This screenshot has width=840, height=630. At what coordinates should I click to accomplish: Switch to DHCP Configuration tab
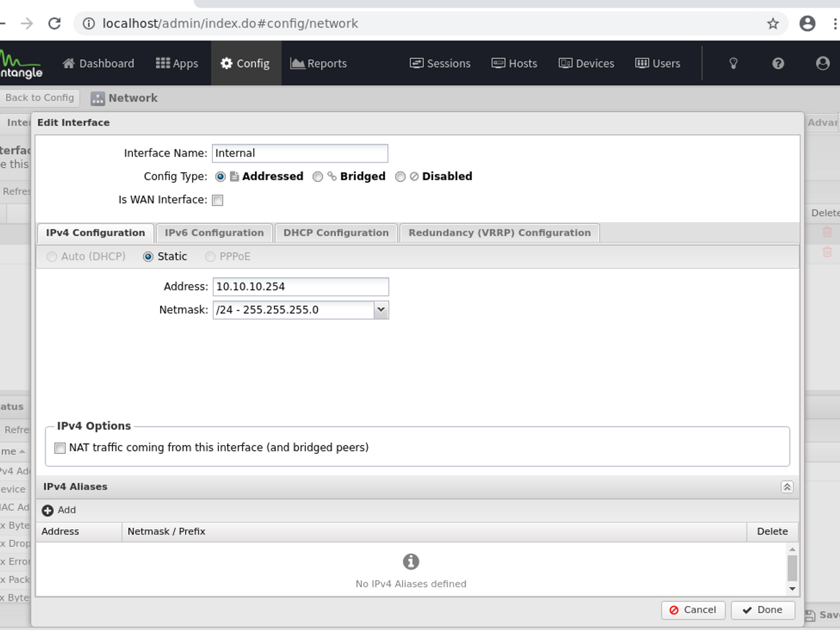336,233
